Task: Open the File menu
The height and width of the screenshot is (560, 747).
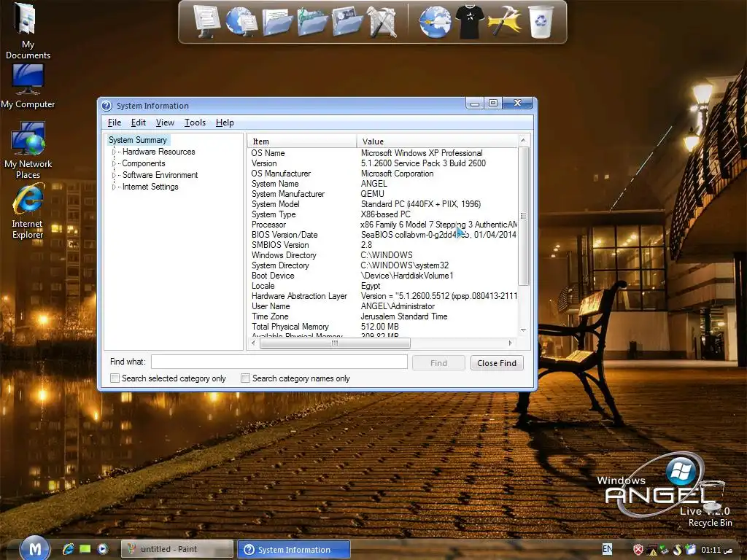Action: tap(115, 122)
